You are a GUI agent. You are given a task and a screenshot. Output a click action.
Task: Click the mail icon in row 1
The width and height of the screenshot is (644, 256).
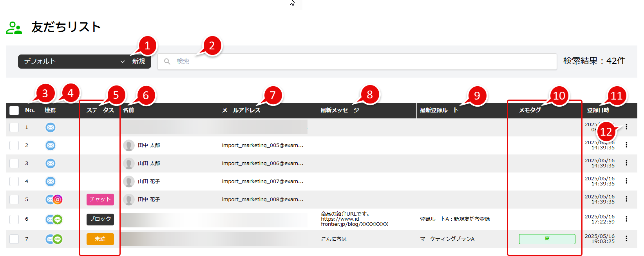pos(51,127)
